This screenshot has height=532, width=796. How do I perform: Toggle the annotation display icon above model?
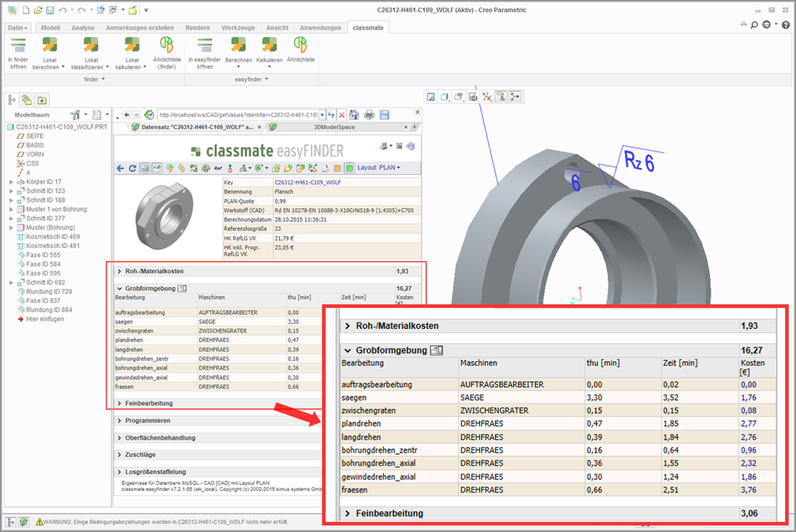[x=500, y=97]
